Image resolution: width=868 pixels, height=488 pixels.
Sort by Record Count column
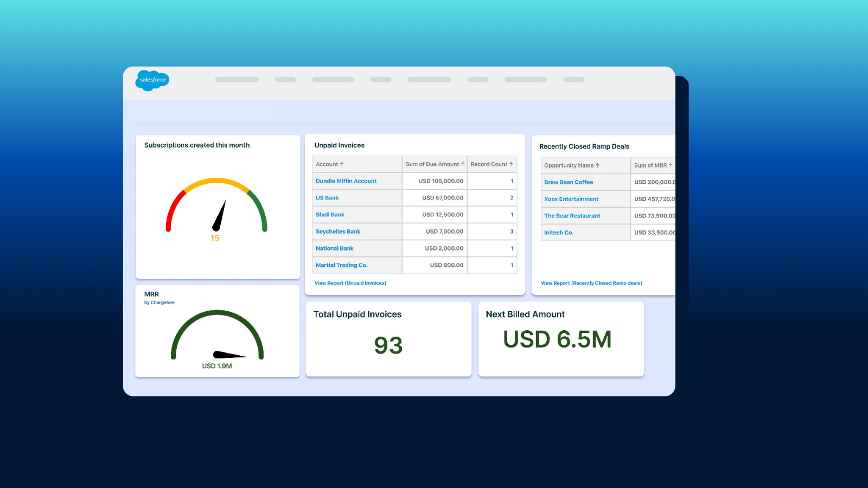point(492,164)
